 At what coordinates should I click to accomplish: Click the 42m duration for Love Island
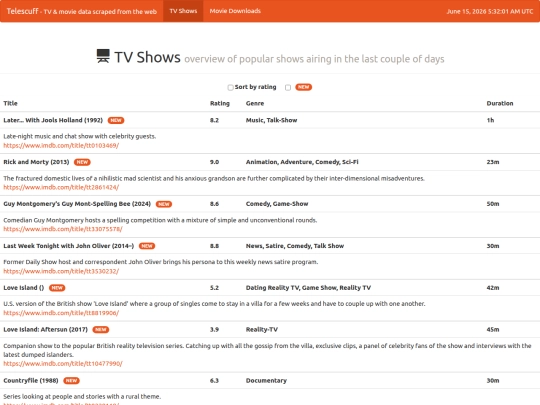(493, 288)
